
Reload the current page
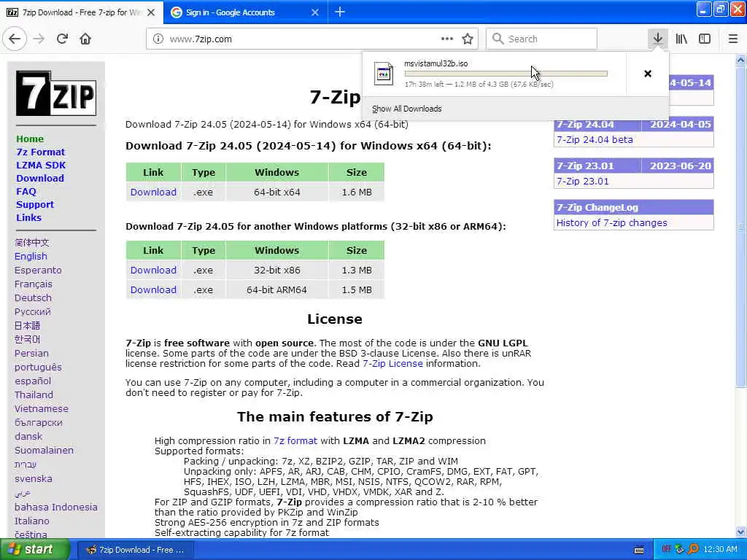(63, 39)
